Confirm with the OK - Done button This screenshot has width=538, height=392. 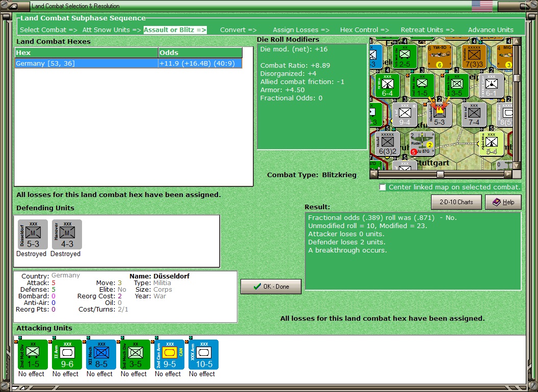(271, 287)
